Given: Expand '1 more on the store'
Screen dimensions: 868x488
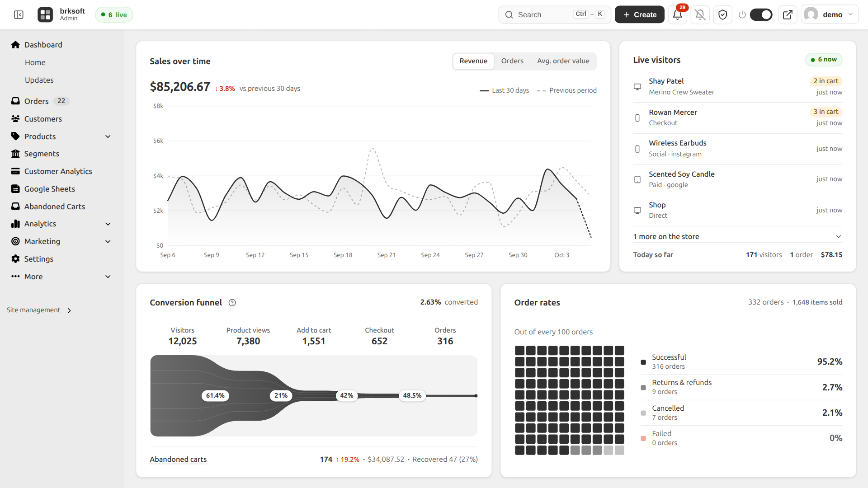Looking at the screenshot, I should pyautogui.click(x=737, y=237).
